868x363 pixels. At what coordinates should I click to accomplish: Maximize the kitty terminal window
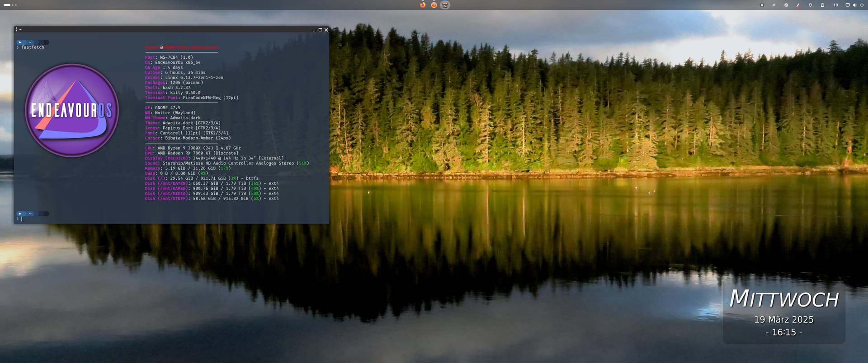[320, 30]
